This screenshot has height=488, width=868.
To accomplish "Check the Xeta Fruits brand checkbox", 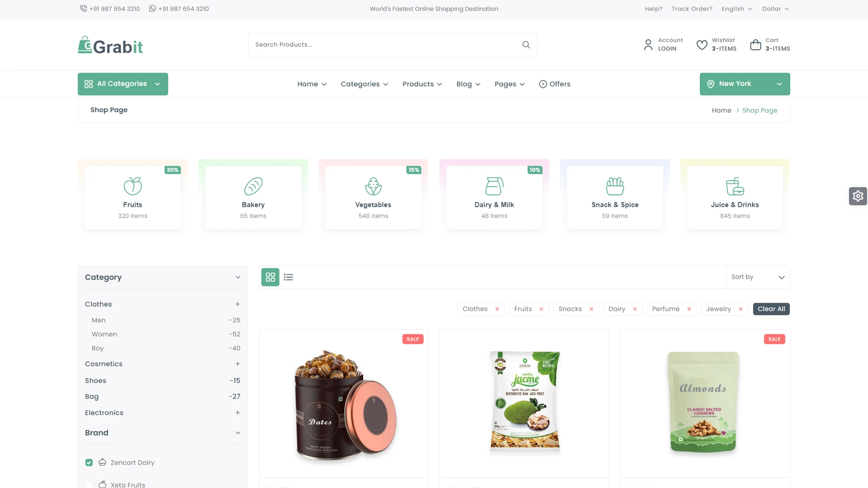I will [x=89, y=485].
